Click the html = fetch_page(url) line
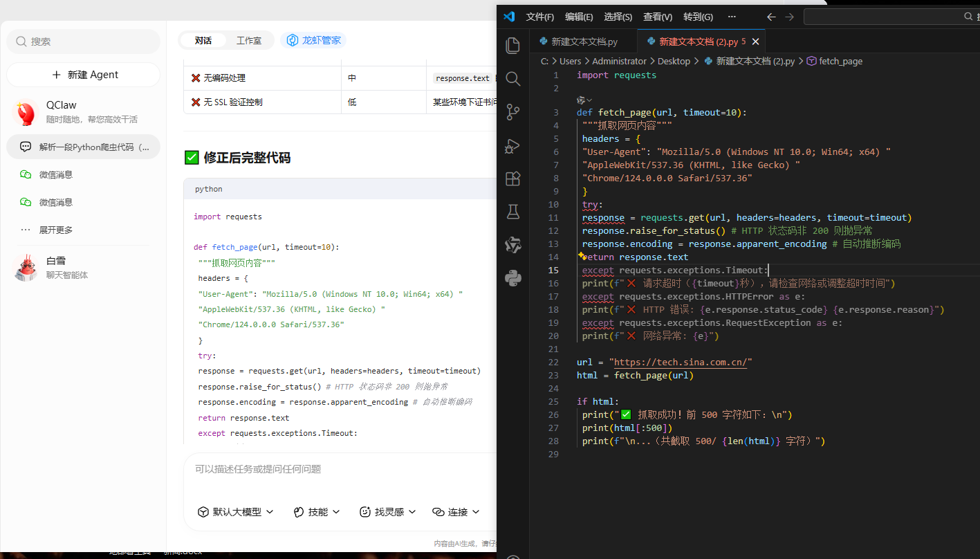The width and height of the screenshot is (980, 559). (635, 375)
